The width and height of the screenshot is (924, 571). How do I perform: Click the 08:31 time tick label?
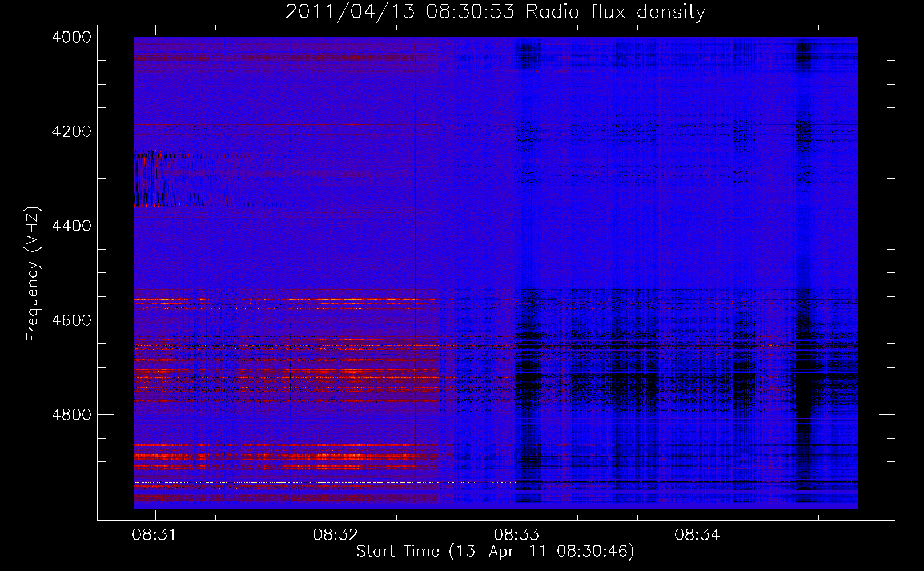click(x=154, y=535)
